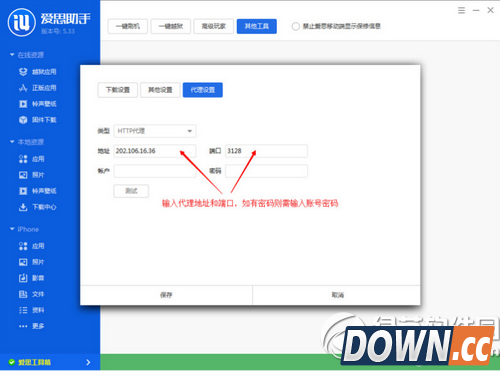
Task: Collapse the iPhone section in sidebar
Action: [x=12, y=229]
